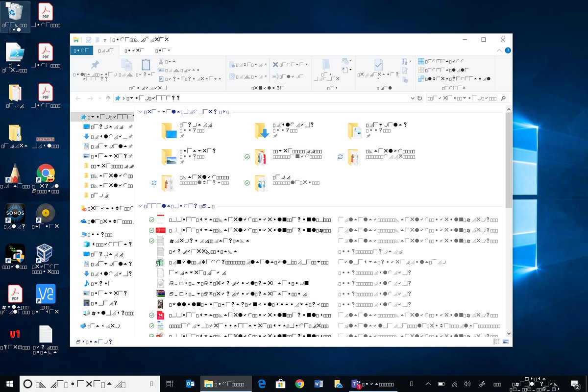Click the Refresh button beside the address bar
The height and width of the screenshot is (392, 588).
pyautogui.click(x=419, y=98)
